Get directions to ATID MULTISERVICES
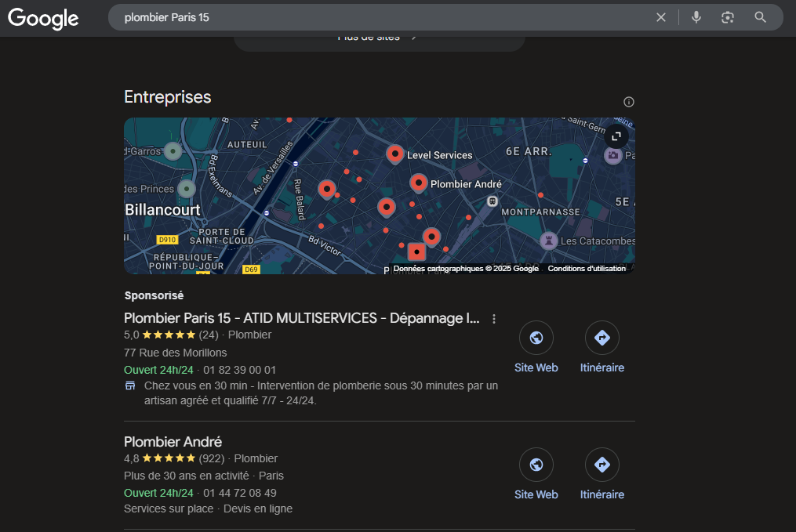This screenshot has height=532, width=796. point(602,338)
